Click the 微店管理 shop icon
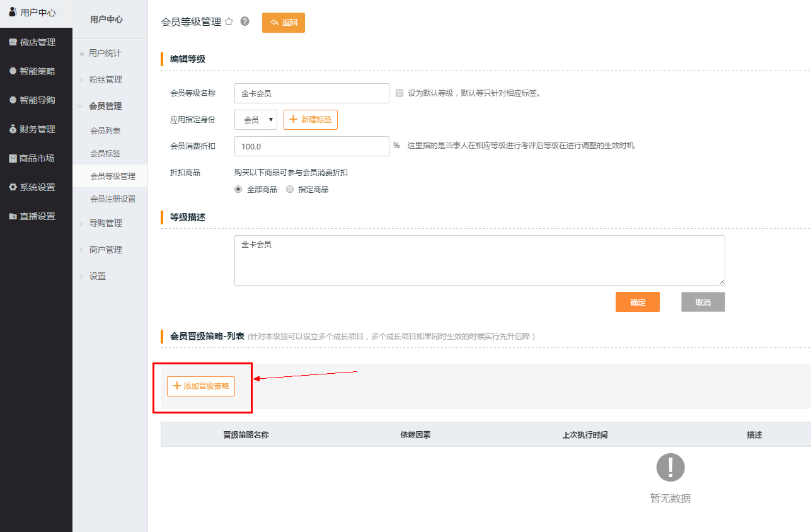The width and height of the screenshot is (811, 532). [13, 42]
